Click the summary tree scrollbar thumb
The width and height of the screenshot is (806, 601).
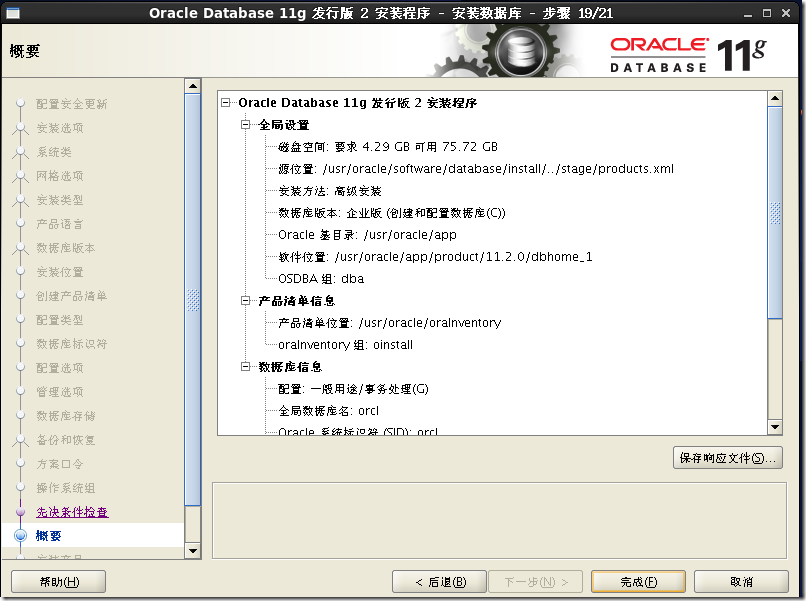point(775,213)
